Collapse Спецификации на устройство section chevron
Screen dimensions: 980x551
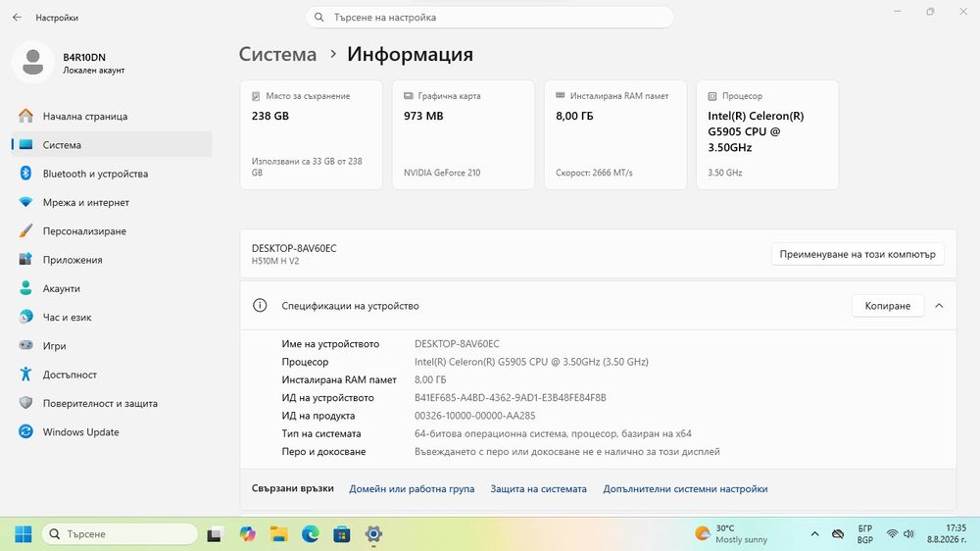(939, 306)
